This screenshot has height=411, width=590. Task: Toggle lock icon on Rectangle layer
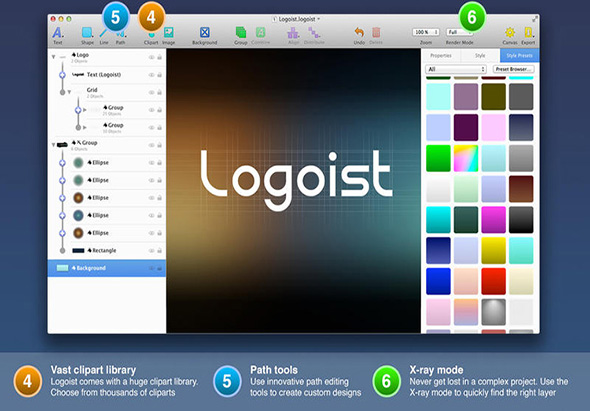point(160,251)
